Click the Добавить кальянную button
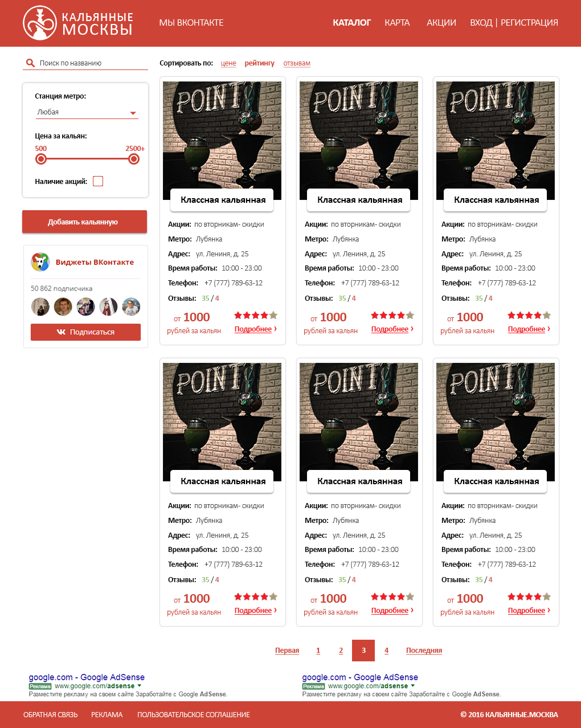This screenshot has height=728, width=581. pyautogui.click(x=84, y=222)
